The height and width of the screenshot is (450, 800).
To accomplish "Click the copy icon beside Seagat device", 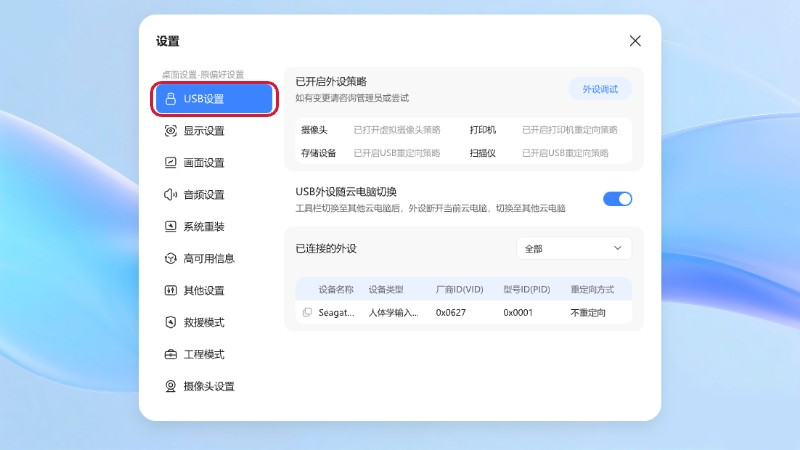I will click(307, 313).
